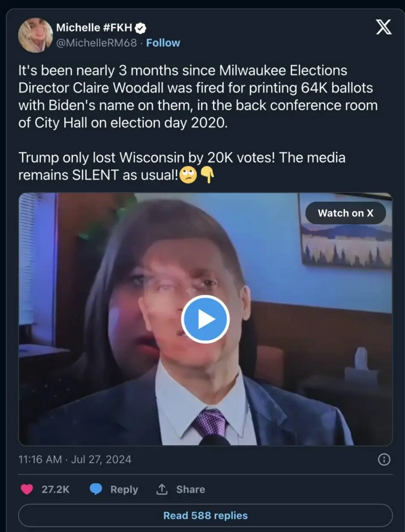Click the 27.2K likes count
Image resolution: width=405 pixels, height=532 pixels.
pos(55,489)
